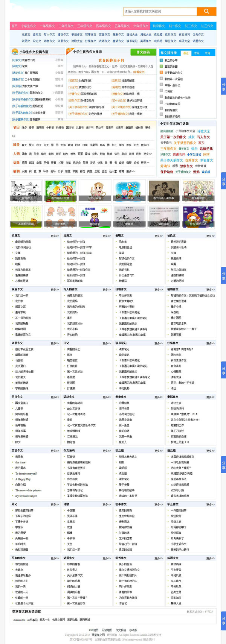Expand 更多>> in the 家庭作文 section

pyautogui.click(x=55, y=290)
